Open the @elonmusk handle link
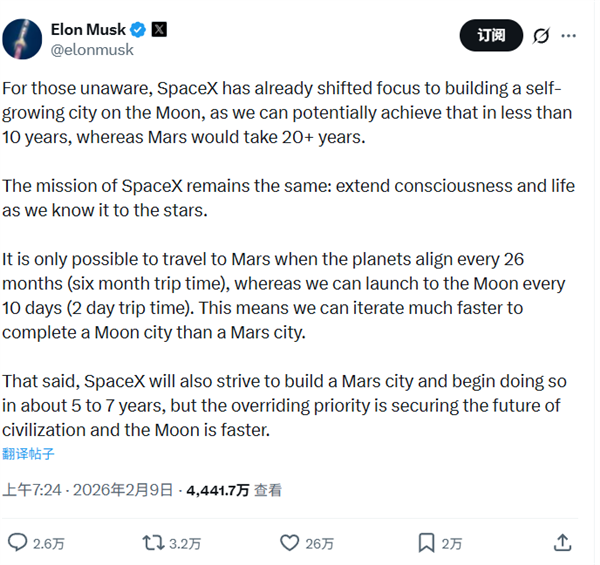 pyautogui.click(x=92, y=48)
